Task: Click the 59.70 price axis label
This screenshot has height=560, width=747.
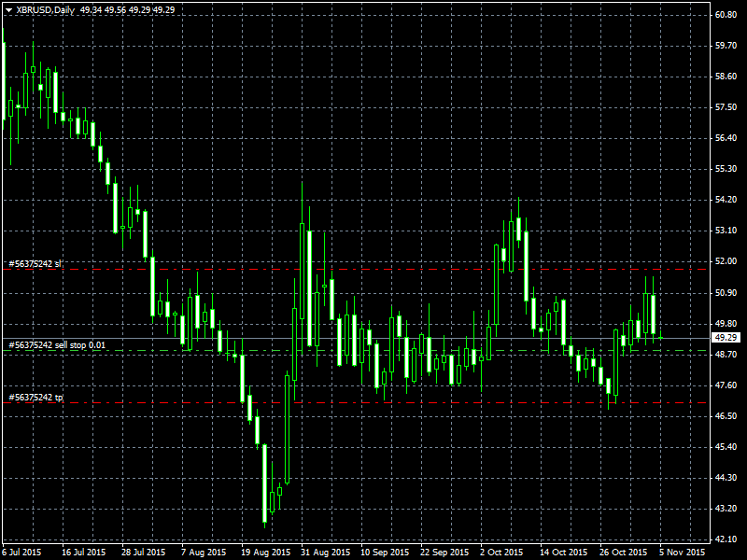Action: (726, 46)
